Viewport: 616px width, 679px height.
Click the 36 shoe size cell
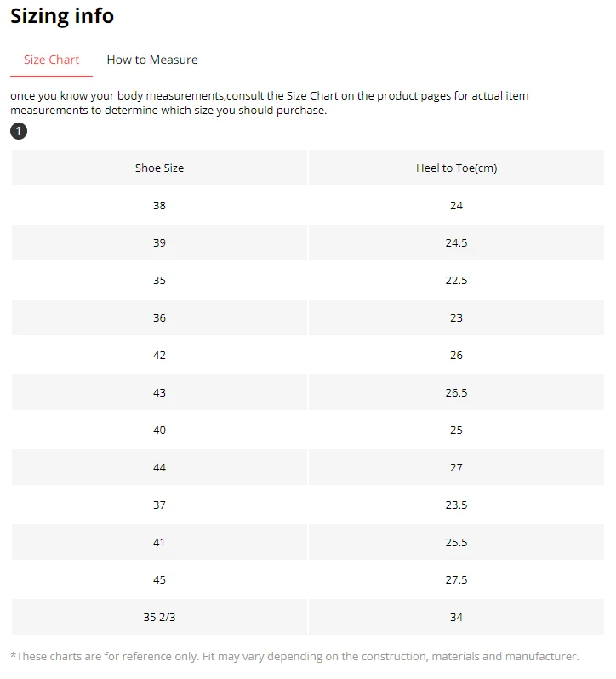pyautogui.click(x=159, y=317)
